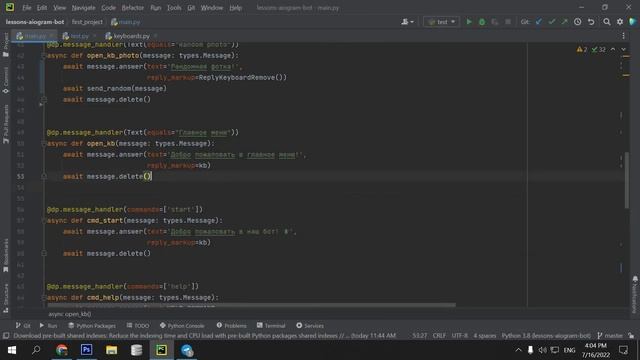The width and height of the screenshot is (640, 360).
Task: Click the fold end marker at line 53
Action: [x=44, y=176]
